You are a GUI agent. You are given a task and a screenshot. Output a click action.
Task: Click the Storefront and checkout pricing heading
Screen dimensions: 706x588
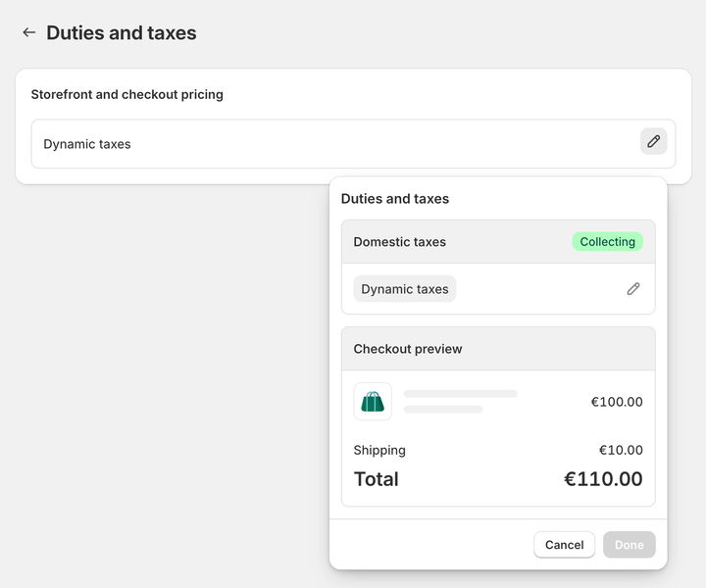(127, 95)
